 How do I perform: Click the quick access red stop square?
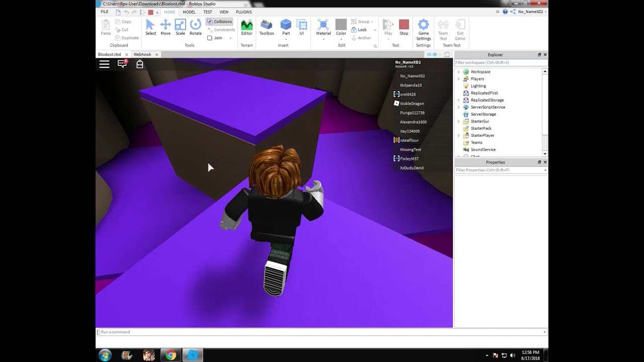point(150,12)
